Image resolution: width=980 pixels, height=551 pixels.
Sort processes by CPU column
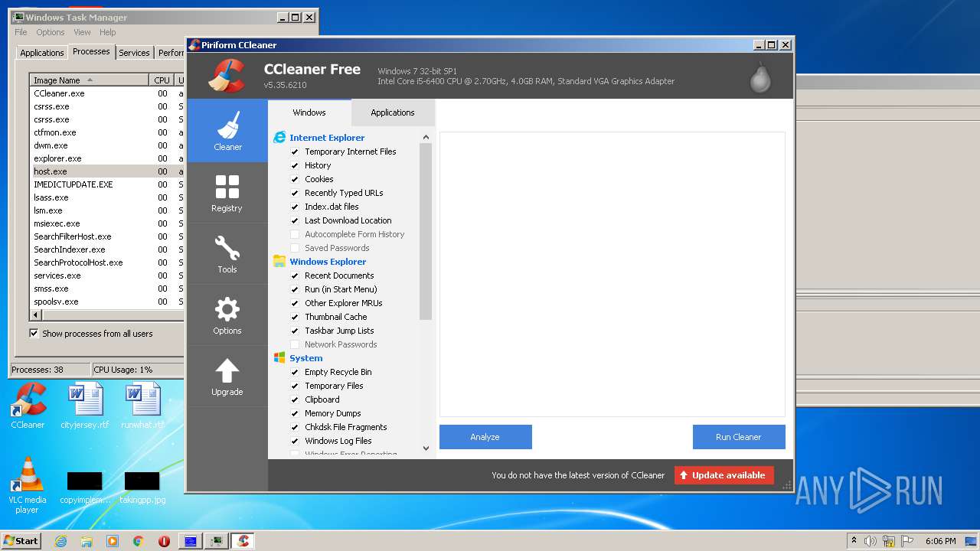162,80
